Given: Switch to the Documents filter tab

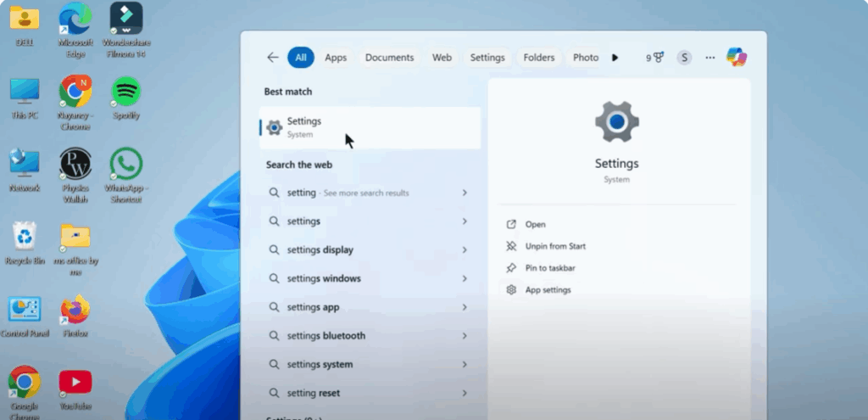Looking at the screenshot, I should point(389,58).
